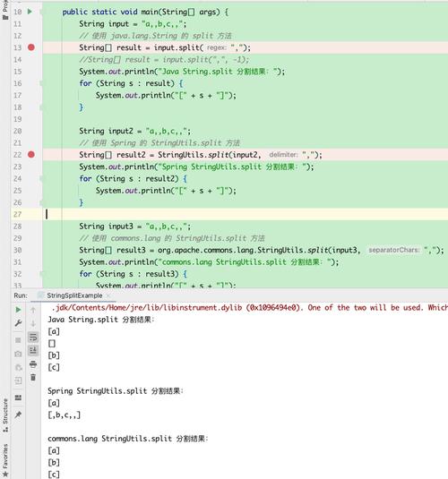The height and width of the screenshot is (479, 448).
Task: Collapse fold end marker on line 18
Action: pyautogui.click(x=41, y=107)
